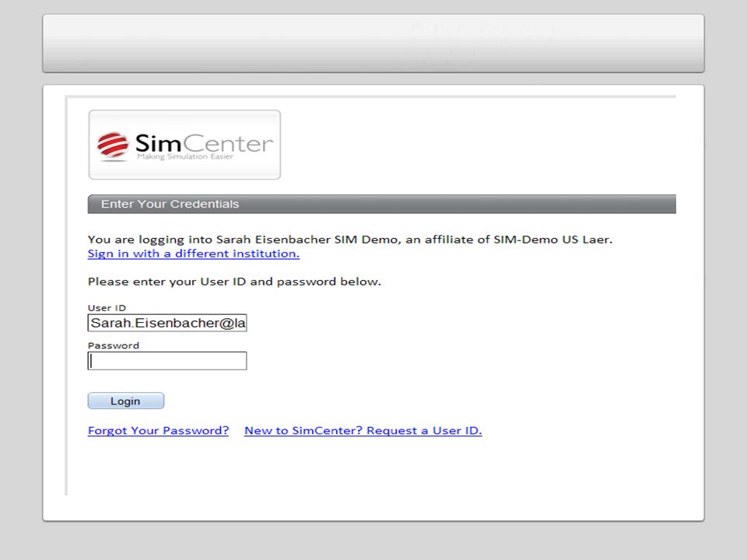Open "Sign in with a different institution" link
Screen dimensions: 747x560
click(194, 254)
